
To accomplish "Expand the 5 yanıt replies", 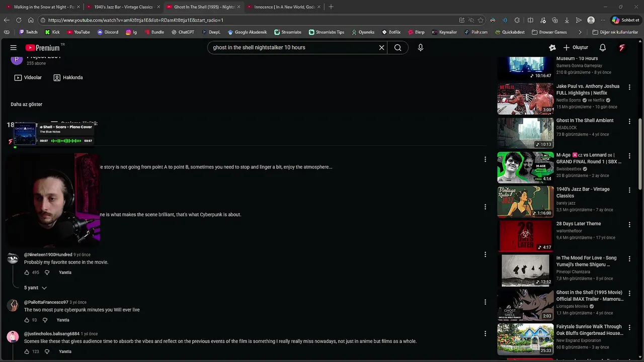I will pyautogui.click(x=35, y=288).
